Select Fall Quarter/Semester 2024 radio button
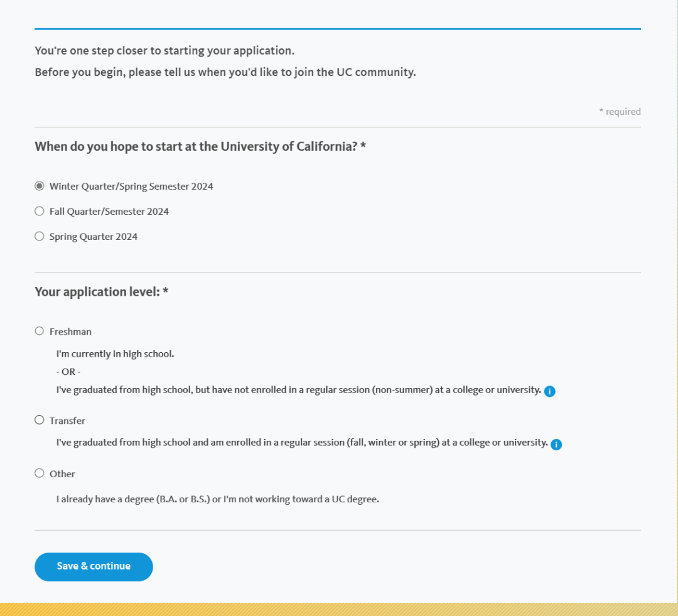Image resolution: width=678 pixels, height=616 pixels. pos(40,211)
